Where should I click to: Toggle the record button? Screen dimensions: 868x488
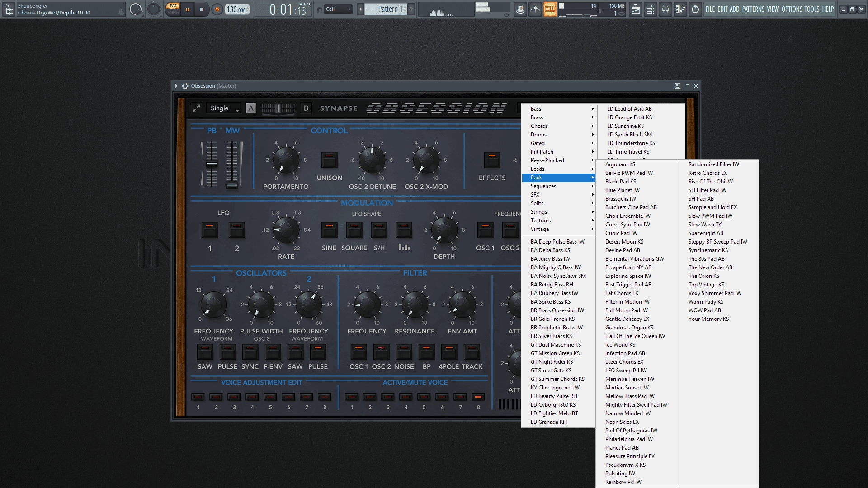(217, 9)
